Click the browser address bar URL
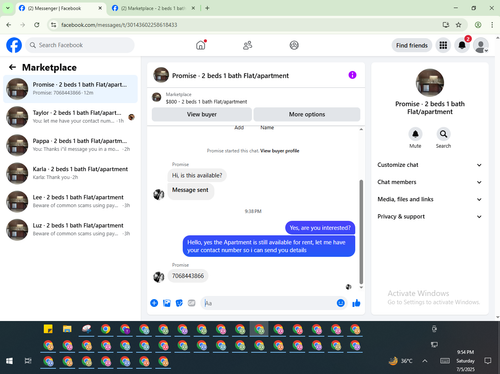The width and height of the screenshot is (500, 374). tap(119, 25)
